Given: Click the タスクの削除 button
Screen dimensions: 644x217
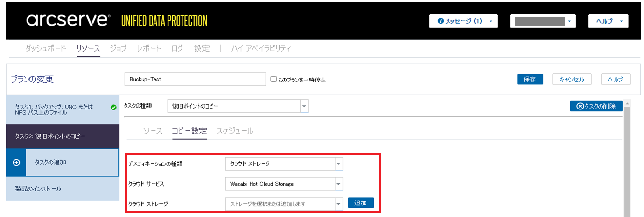Looking at the screenshot, I should 596,106.
